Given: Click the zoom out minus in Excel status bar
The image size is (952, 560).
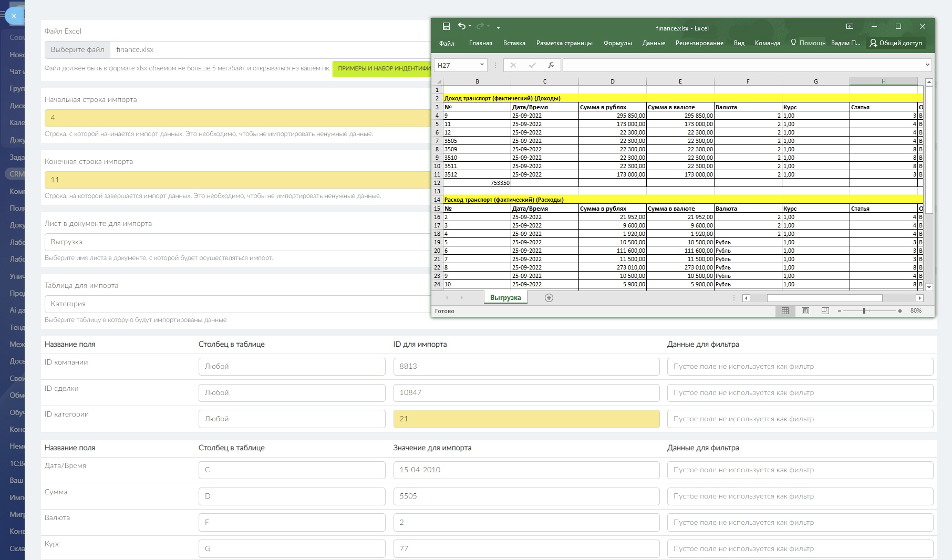Looking at the screenshot, I should pos(840,311).
